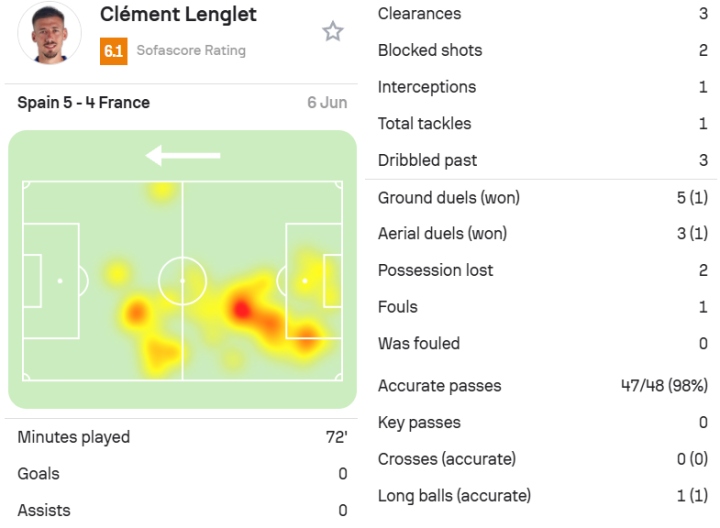Click the red hotspot on the heatmap
This screenshot has width=720, height=528.
pos(241,308)
